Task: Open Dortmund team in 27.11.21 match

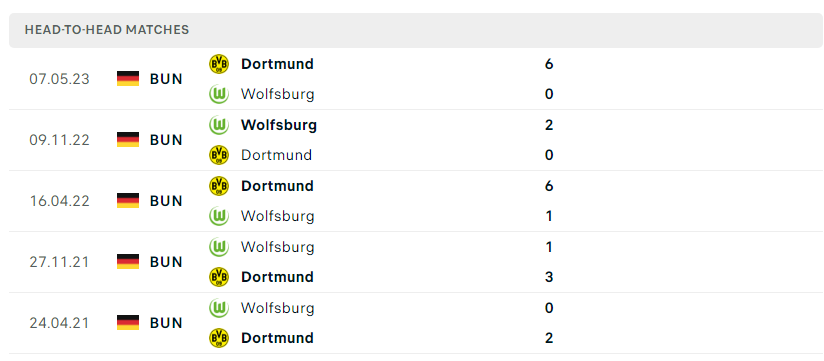Action: (277, 277)
